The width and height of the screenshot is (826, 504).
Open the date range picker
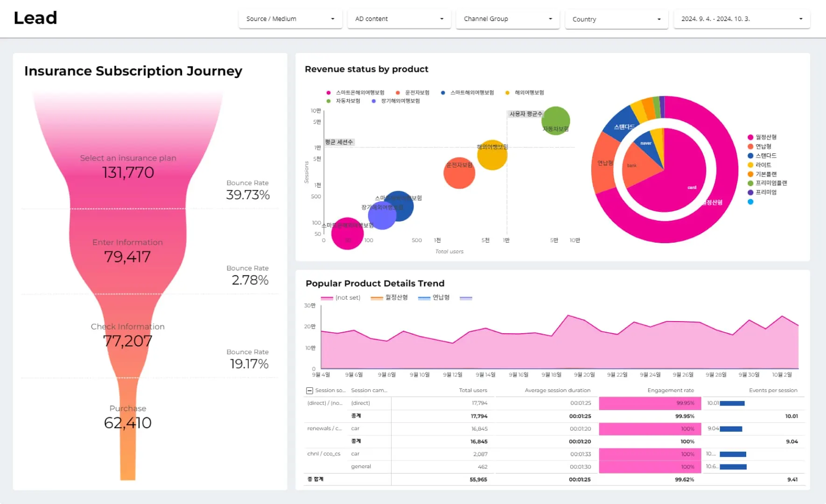coord(742,19)
